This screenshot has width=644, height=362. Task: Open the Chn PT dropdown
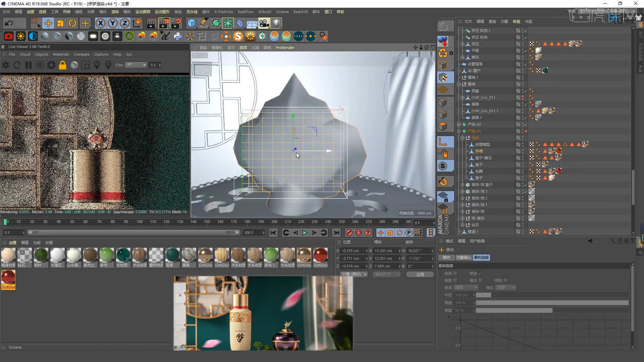click(x=136, y=65)
